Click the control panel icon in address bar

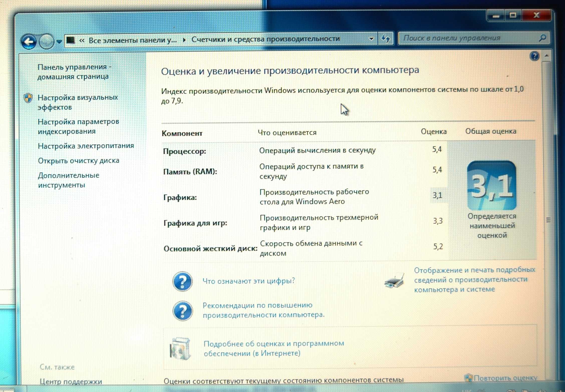71,40
